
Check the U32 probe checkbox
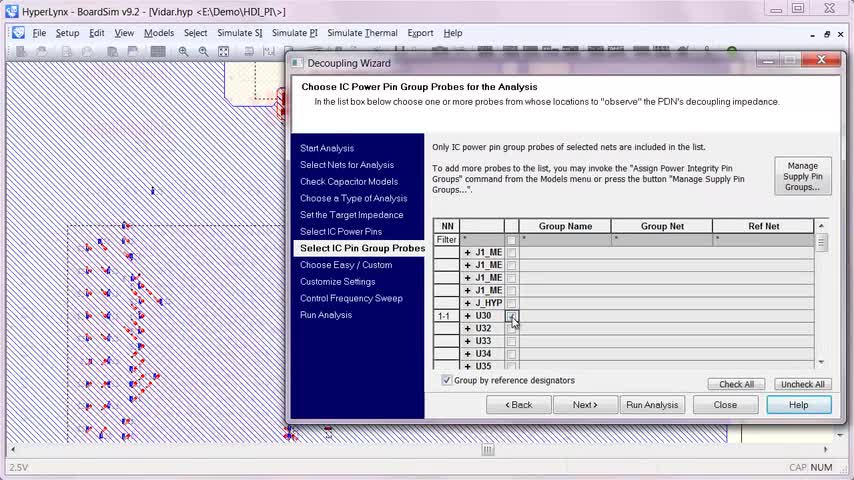click(x=511, y=329)
